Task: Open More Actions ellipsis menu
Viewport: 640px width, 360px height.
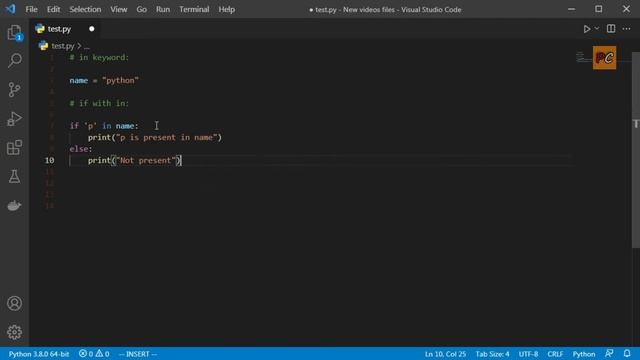Action: 627,29
